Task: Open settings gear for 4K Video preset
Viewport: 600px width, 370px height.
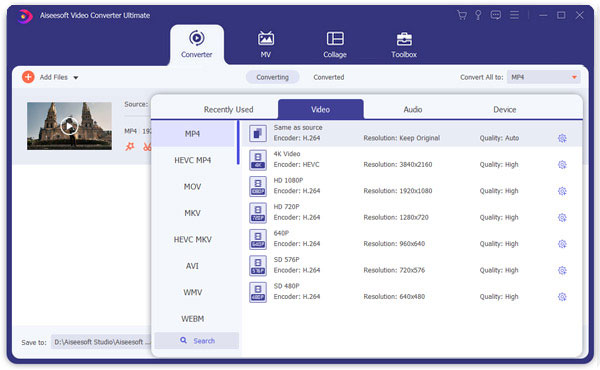Action: click(562, 165)
